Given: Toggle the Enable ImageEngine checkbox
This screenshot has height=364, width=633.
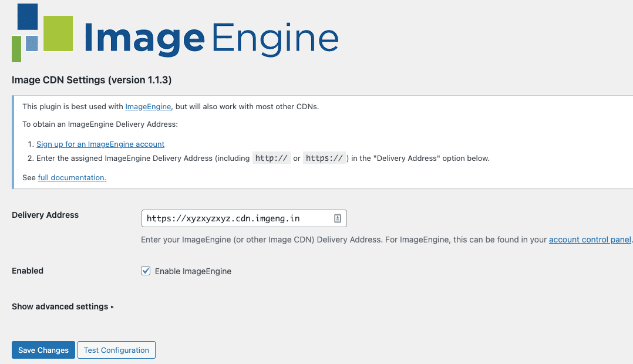Looking at the screenshot, I should tap(146, 271).
